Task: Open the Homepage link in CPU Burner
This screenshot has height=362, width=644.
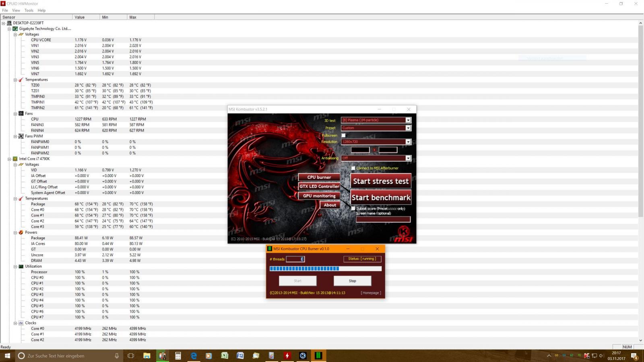Action: click(371, 293)
